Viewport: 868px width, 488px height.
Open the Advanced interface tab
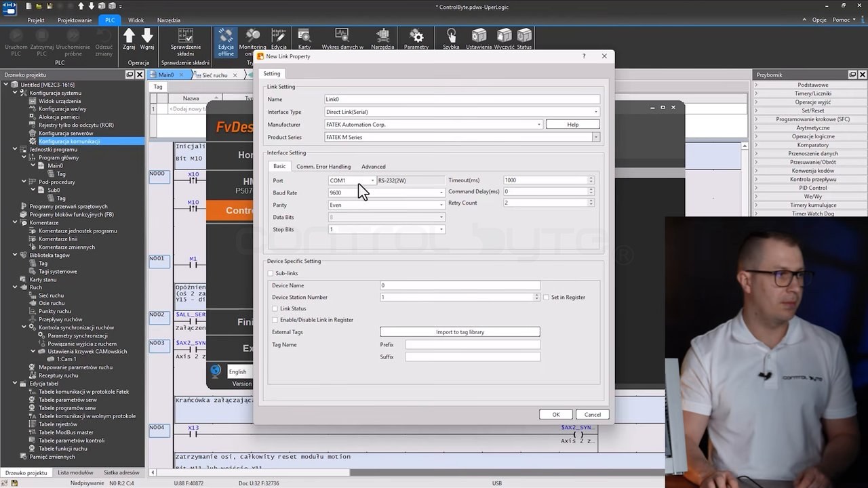[373, 166]
